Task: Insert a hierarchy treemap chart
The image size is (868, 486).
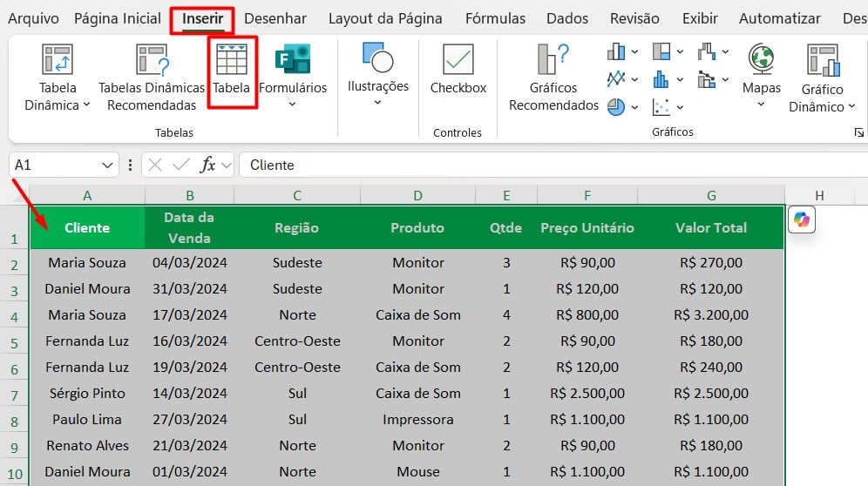Action: tap(661, 52)
